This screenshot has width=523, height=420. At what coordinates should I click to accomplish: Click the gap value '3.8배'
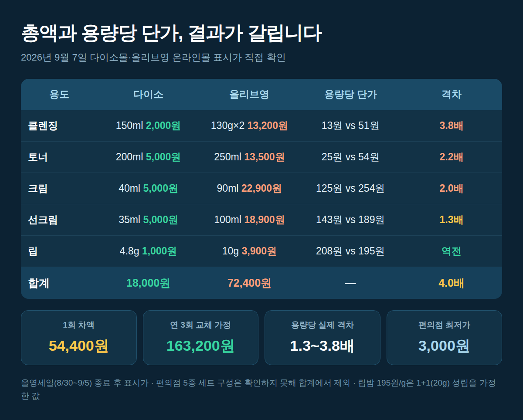coord(452,126)
